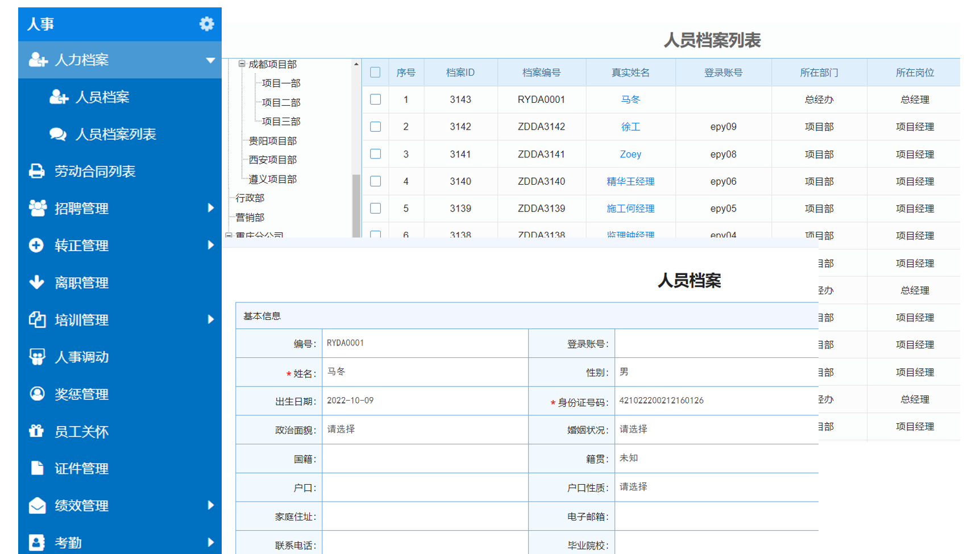This screenshot has width=980, height=554.
Task: Click the envelope icon beside 绩效管理
Action: [37, 505]
